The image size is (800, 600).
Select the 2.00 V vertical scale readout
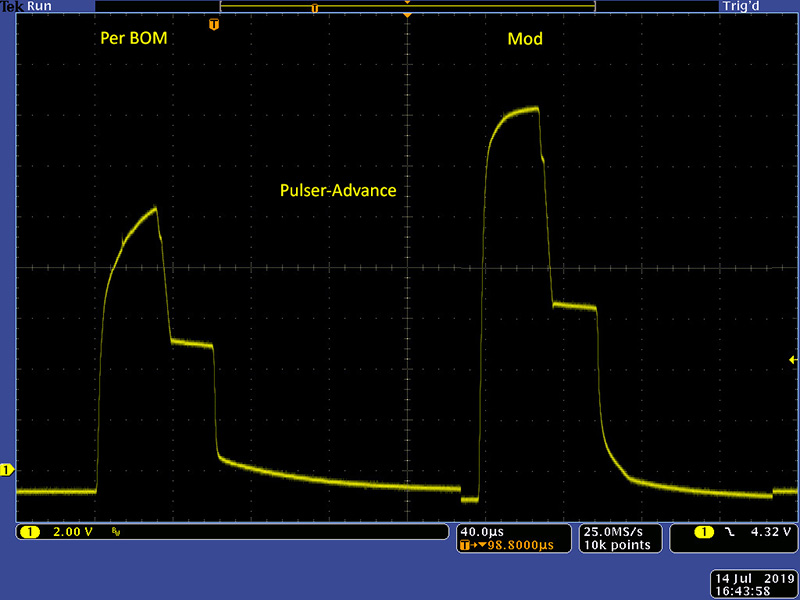pos(73,532)
